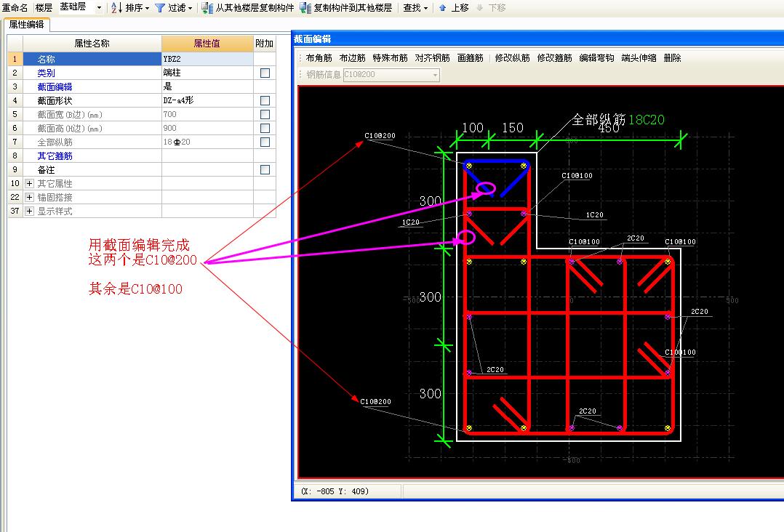Screen dimensions: 784x532
Task: Click the copy-to-other-floors icon
Action: click(305, 8)
